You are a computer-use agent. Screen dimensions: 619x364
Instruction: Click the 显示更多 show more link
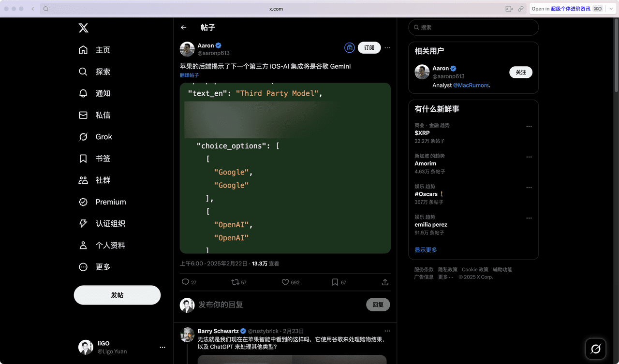tap(426, 250)
